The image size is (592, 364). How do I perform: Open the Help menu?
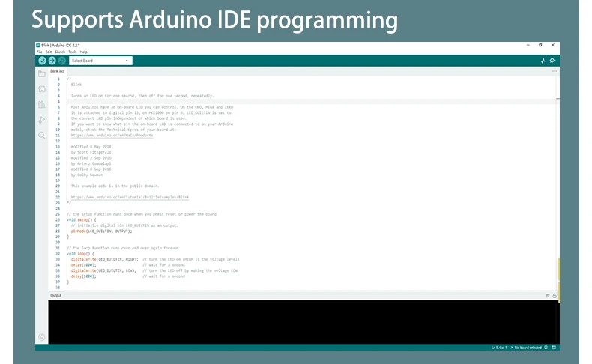(84, 52)
